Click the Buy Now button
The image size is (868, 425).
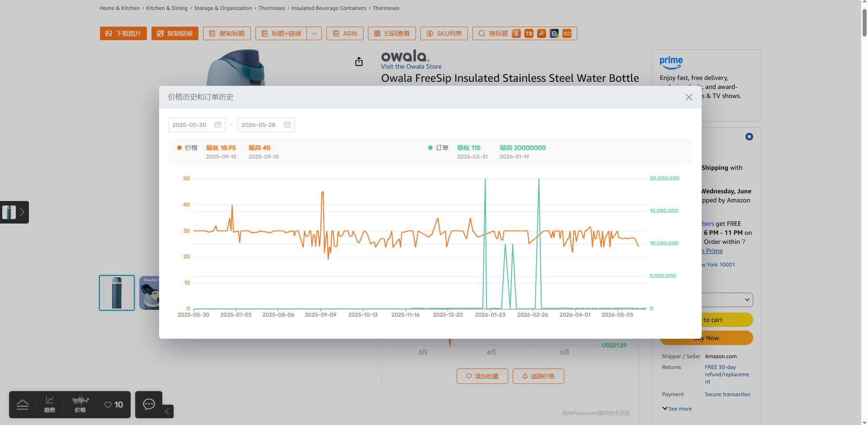point(707,338)
